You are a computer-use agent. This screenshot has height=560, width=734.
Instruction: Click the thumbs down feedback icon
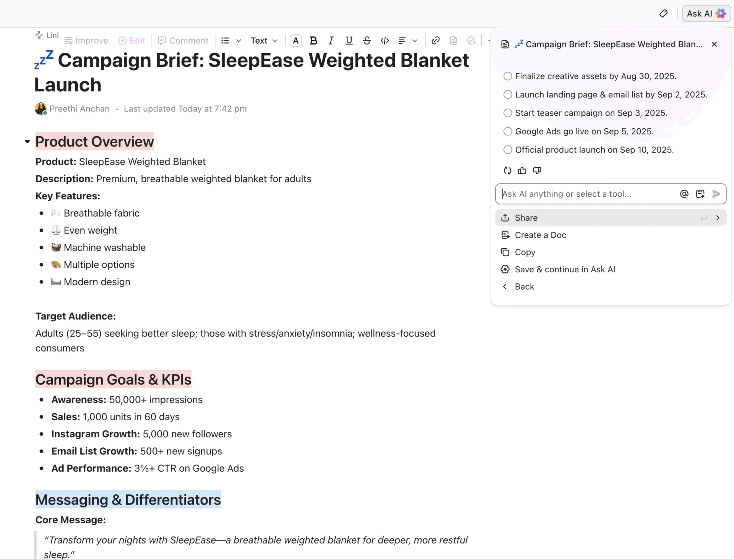[x=537, y=171]
